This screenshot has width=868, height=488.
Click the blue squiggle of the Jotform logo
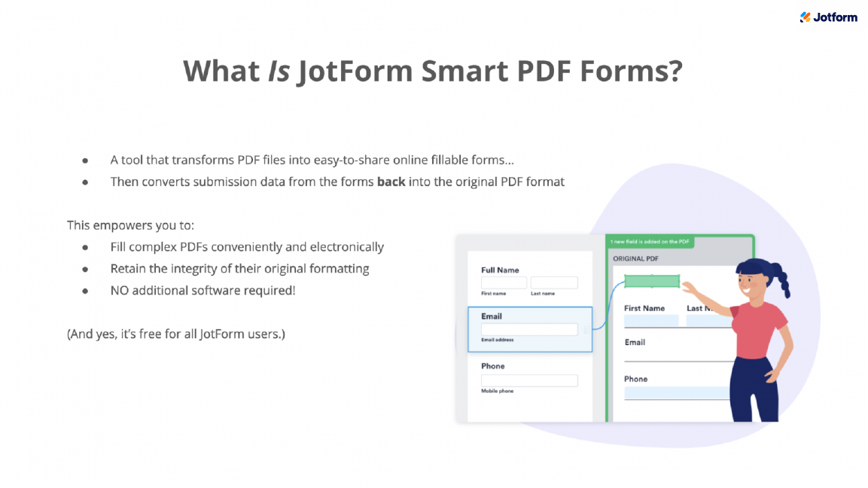[x=803, y=14]
